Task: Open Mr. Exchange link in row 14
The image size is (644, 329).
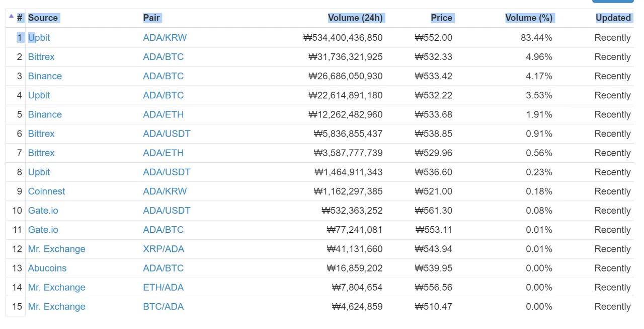Action: tap(56, 287)
